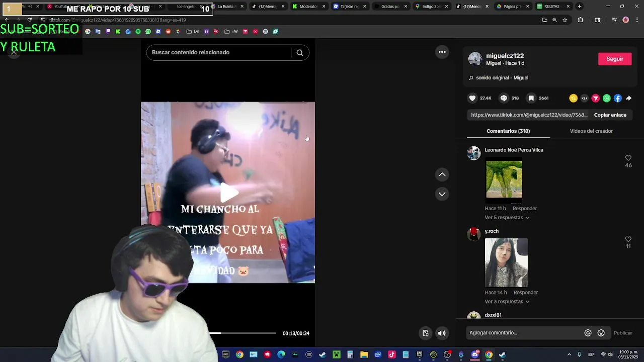Select 'Comentarios (318)' tab

pyautogui.click(x=508, y=131)
